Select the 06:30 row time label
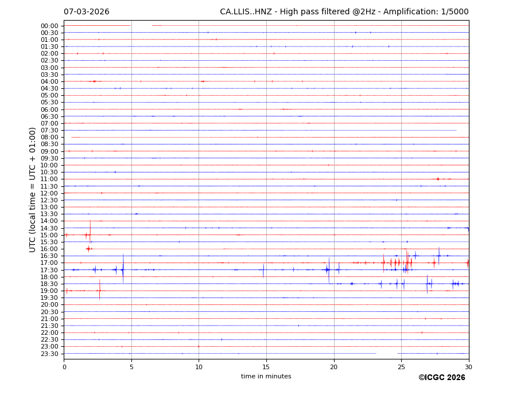The image size is (532, 399). pyautogui.click(x=49, y=116)
